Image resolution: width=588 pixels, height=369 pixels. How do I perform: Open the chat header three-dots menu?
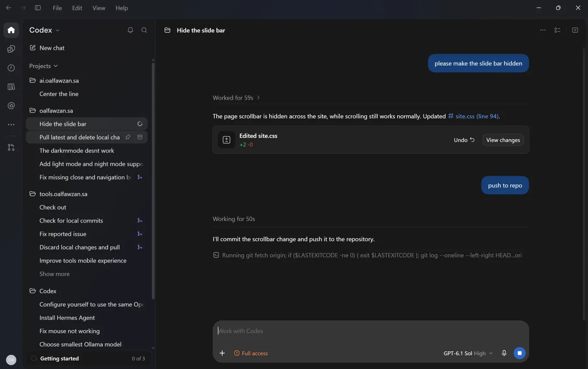click(543, 30)
